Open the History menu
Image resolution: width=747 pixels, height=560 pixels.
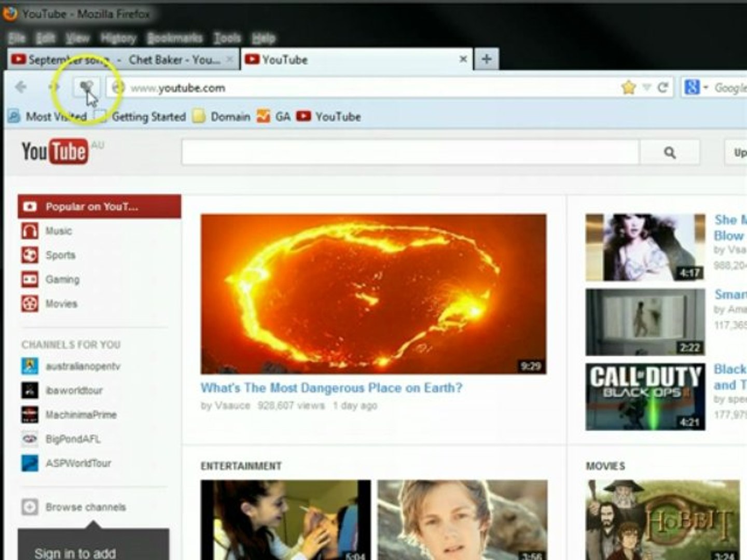[118, 38]
